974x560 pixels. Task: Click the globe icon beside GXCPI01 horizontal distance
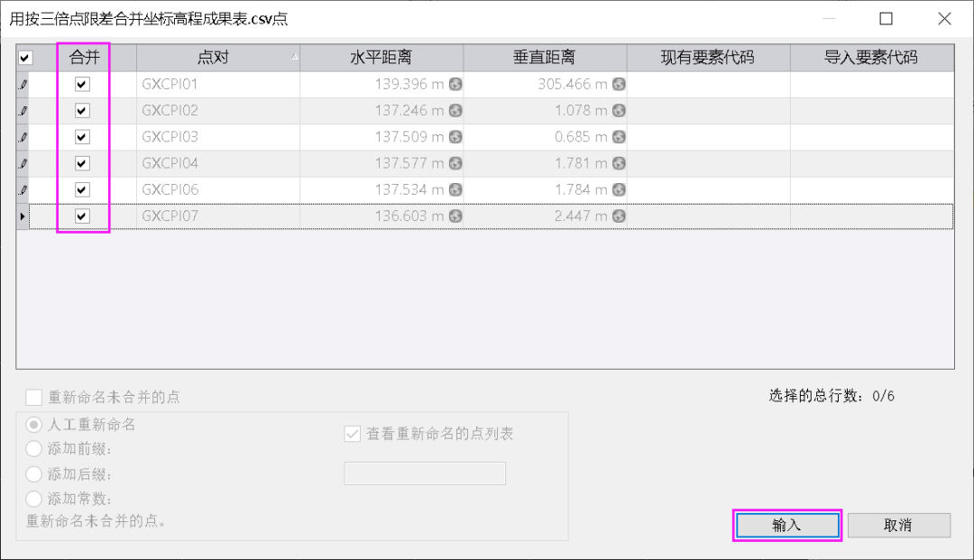click(457, 84)
